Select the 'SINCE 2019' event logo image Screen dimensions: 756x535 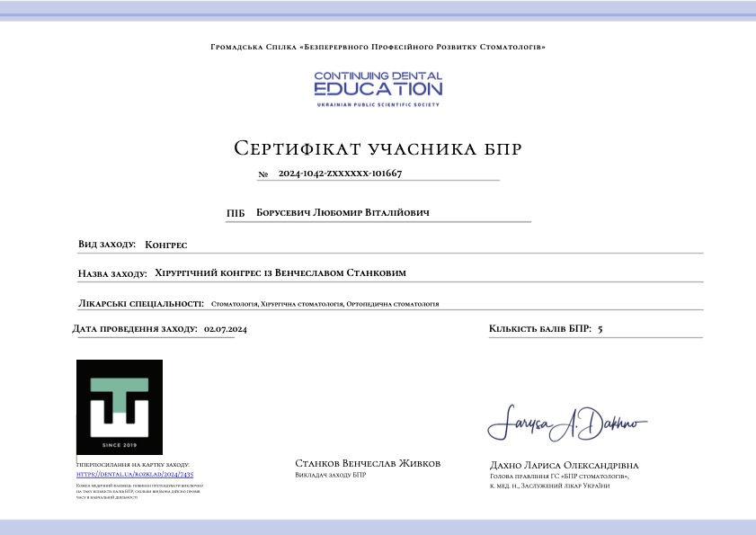tap(118, 405)
